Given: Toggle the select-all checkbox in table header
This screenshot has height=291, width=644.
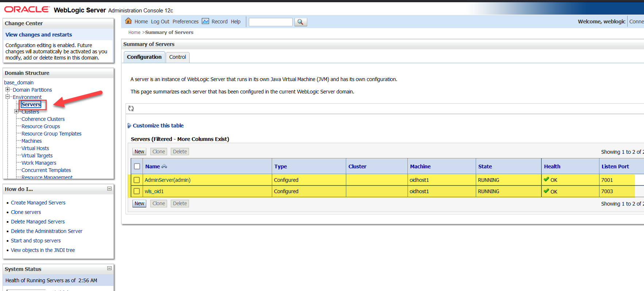Looking at the screenshot, I should pyautogui.click(x=137, y=166).
